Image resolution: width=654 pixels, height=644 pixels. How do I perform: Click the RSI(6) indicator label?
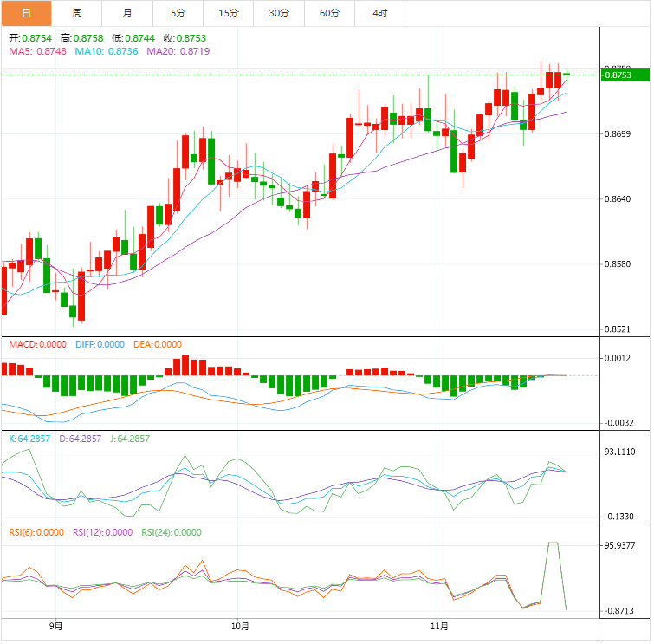(x=36, y=532)
